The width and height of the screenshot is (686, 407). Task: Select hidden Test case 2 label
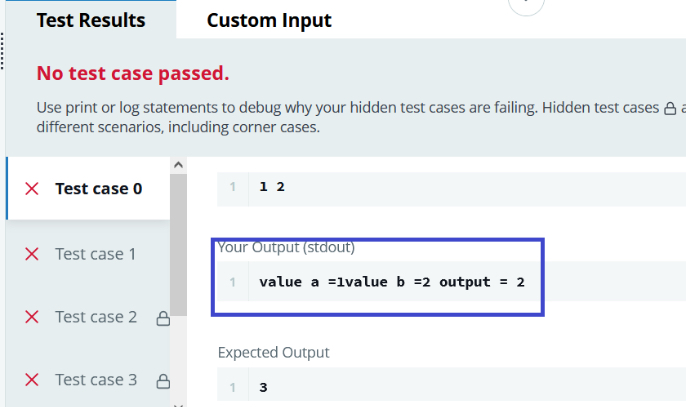[95, 317]
